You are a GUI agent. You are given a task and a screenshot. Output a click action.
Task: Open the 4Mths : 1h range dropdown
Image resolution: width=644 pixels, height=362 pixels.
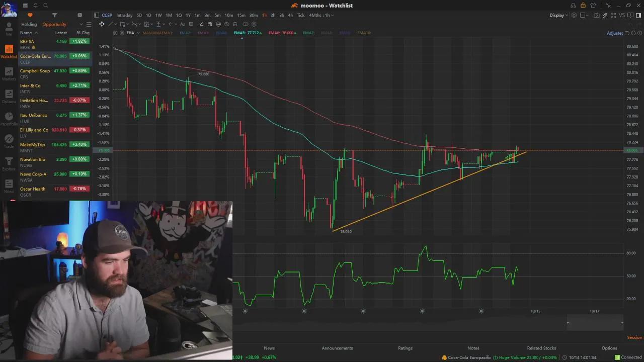click(321, 15)
